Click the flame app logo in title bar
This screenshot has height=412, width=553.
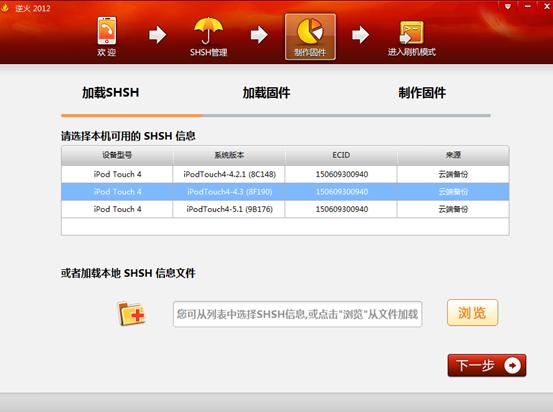(5, 7)
